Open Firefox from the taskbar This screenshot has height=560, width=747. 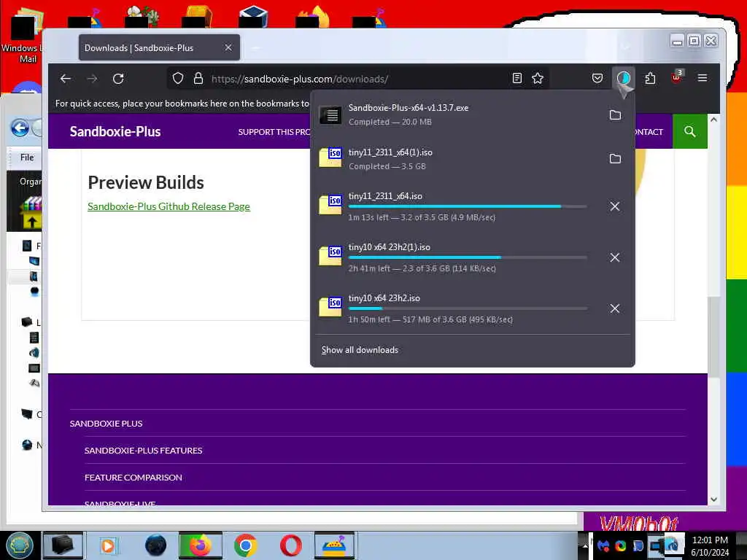point(200,545)
